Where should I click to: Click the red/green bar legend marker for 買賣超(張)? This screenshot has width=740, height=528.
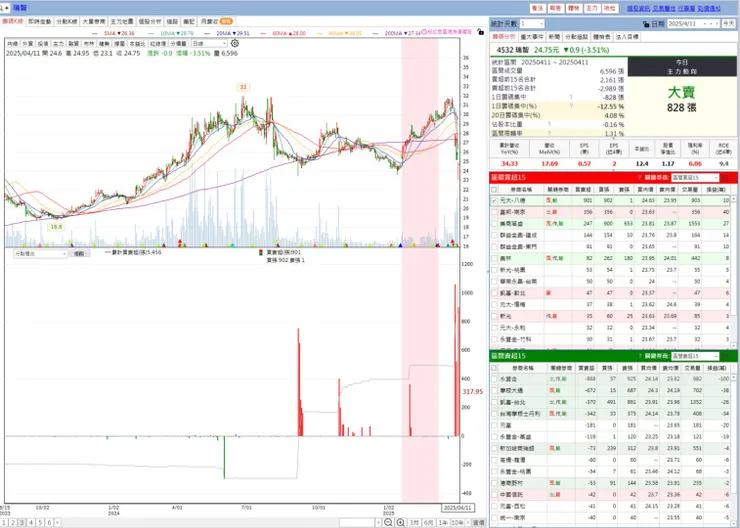coord(261,252)
